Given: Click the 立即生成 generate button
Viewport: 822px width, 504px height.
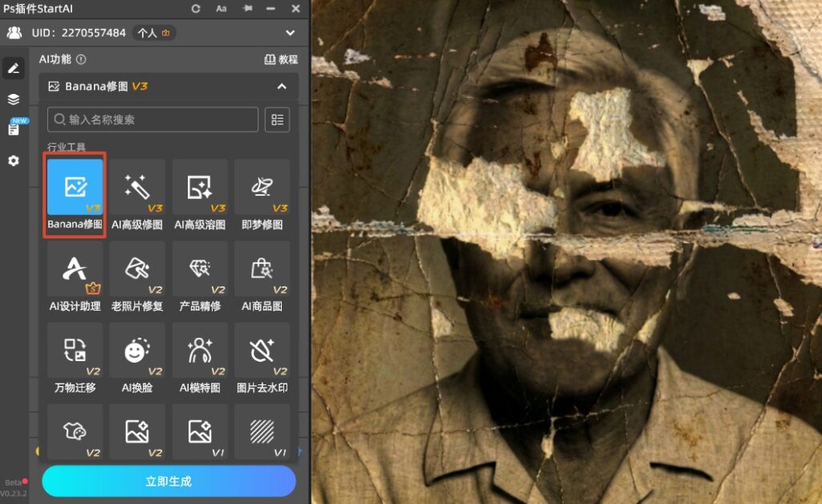Looking at the screenshot, I should tap(169, 482).
